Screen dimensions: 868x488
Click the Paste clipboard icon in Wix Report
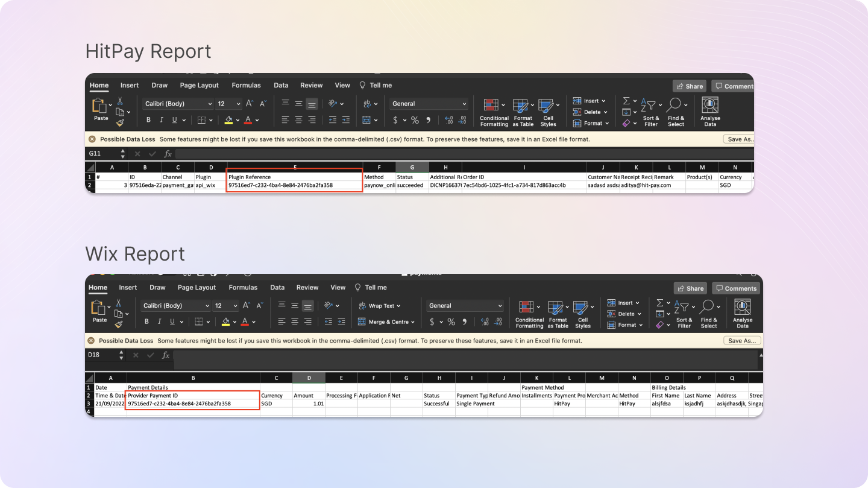[99, 308]
